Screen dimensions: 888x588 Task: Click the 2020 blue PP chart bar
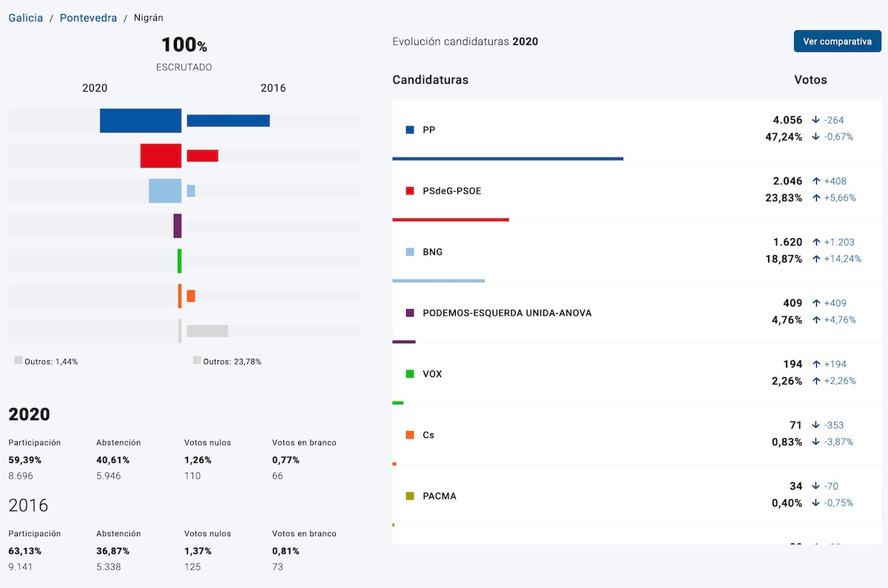(141, 121)
